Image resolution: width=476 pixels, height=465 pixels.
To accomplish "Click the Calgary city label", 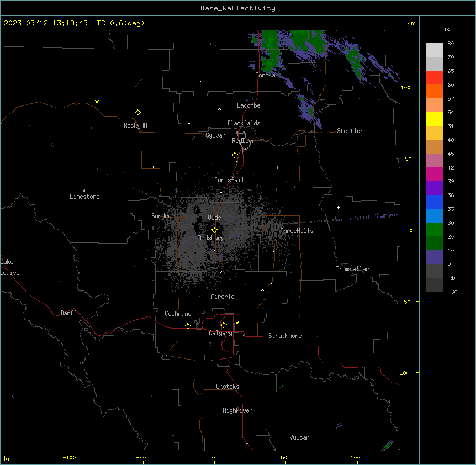I will [221, 333].
